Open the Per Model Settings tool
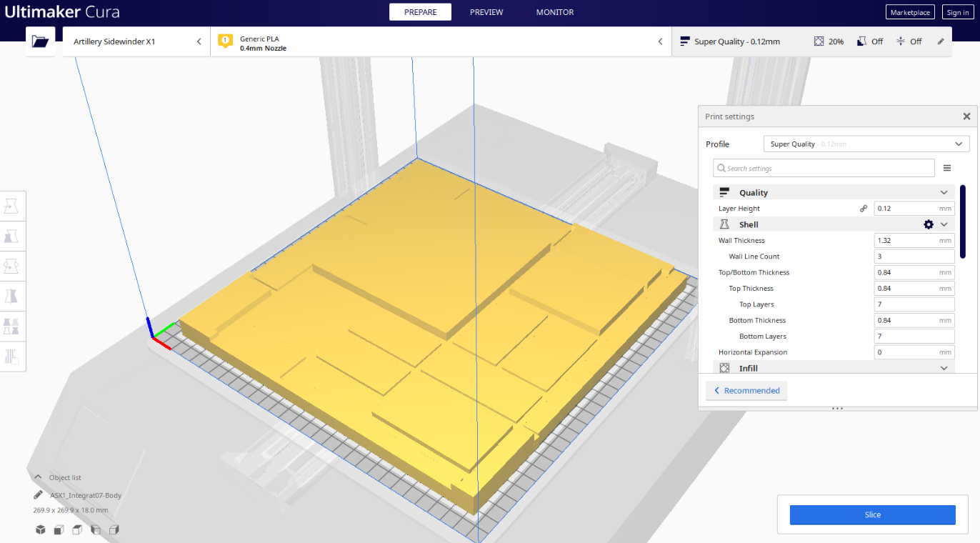 (x=11, y=326)
